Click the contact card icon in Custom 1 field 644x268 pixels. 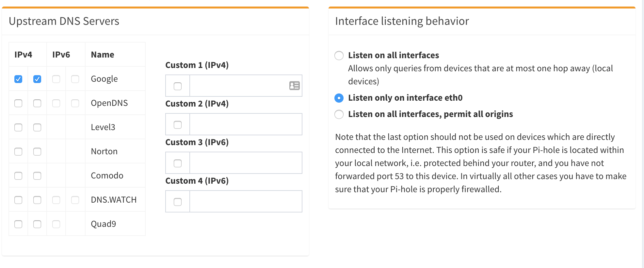tap(294, 86)
